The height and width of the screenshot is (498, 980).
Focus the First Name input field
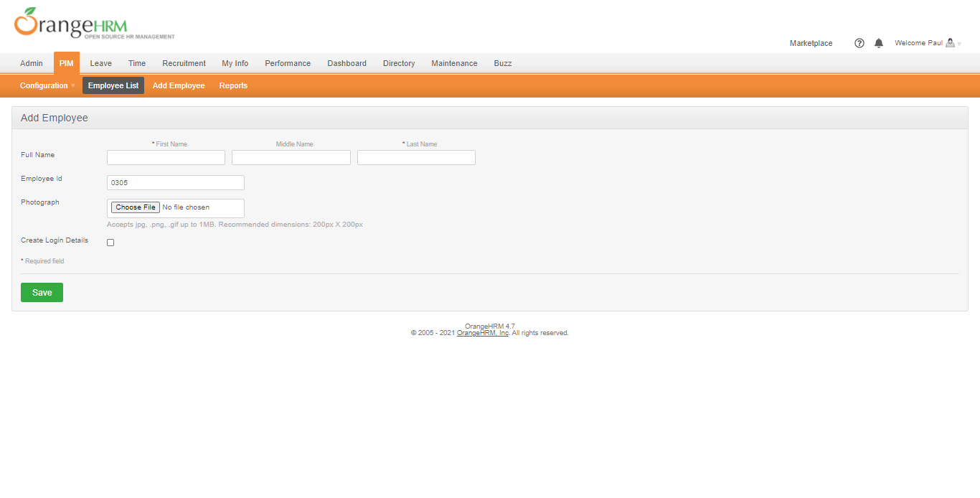coord(166,157)
